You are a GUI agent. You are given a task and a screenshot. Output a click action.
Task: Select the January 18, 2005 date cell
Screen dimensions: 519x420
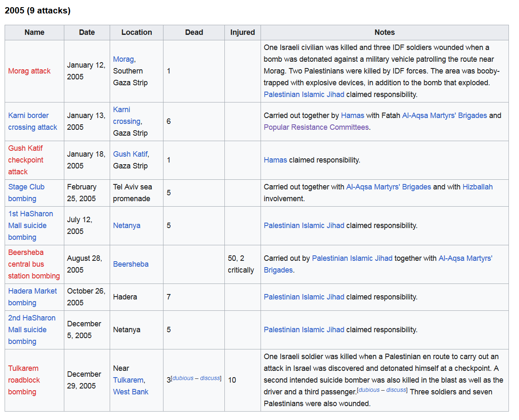pyautogui.click(x=87, y=160)
